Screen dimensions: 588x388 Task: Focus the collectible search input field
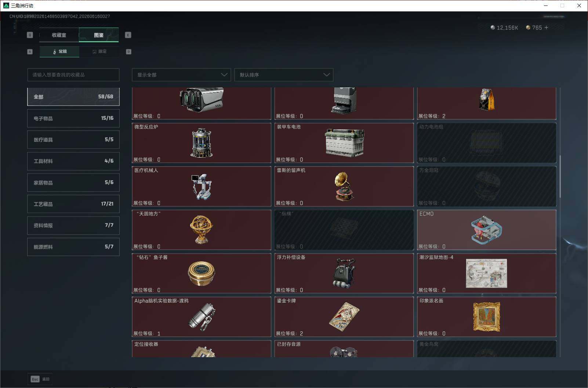pos(73,75)
